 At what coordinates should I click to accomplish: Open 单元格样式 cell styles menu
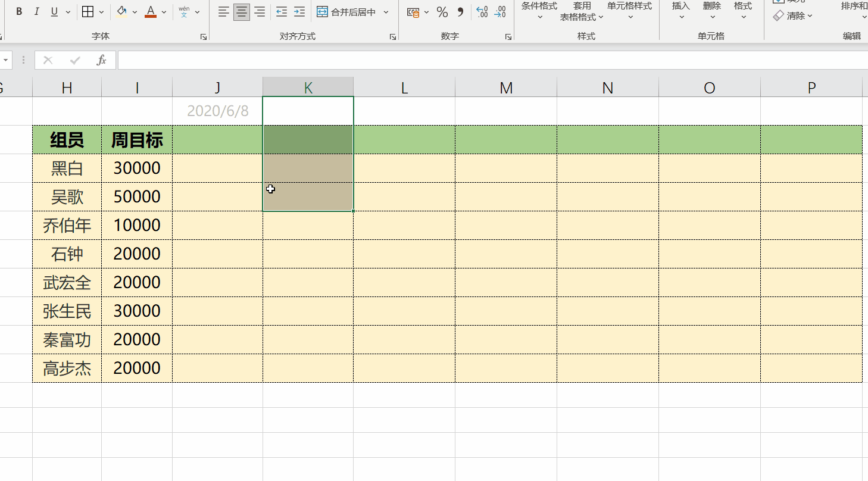[x=629, y=11]
